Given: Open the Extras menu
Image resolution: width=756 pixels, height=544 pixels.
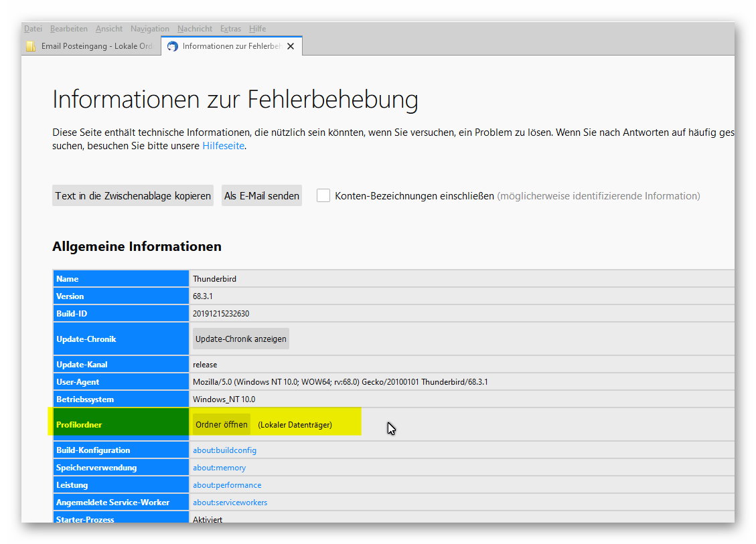Looking at the screenshot, I should (x=230, y=29).
